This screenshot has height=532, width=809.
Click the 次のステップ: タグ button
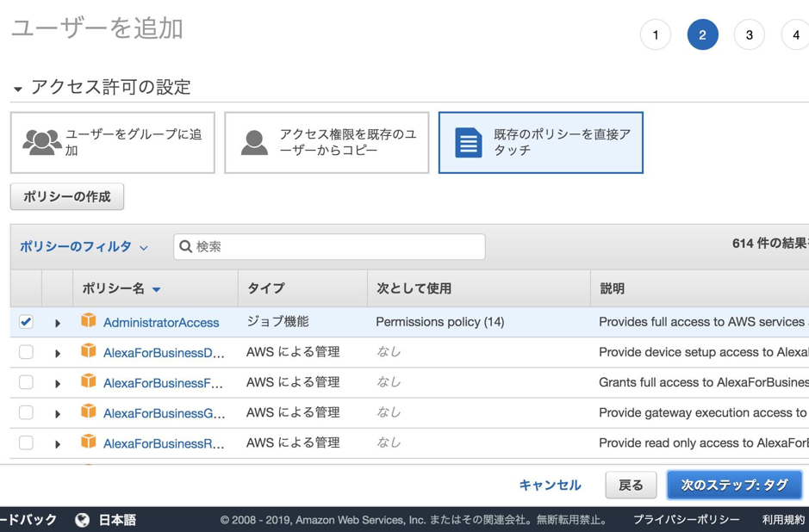pos(734,486)
